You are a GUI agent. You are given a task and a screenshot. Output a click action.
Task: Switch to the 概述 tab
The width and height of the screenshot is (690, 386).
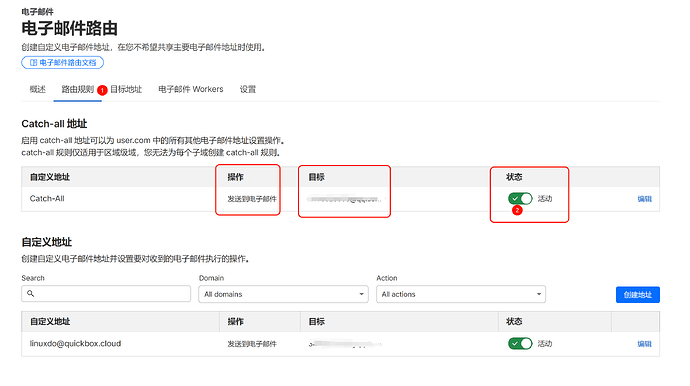click(x=37, y=89)
